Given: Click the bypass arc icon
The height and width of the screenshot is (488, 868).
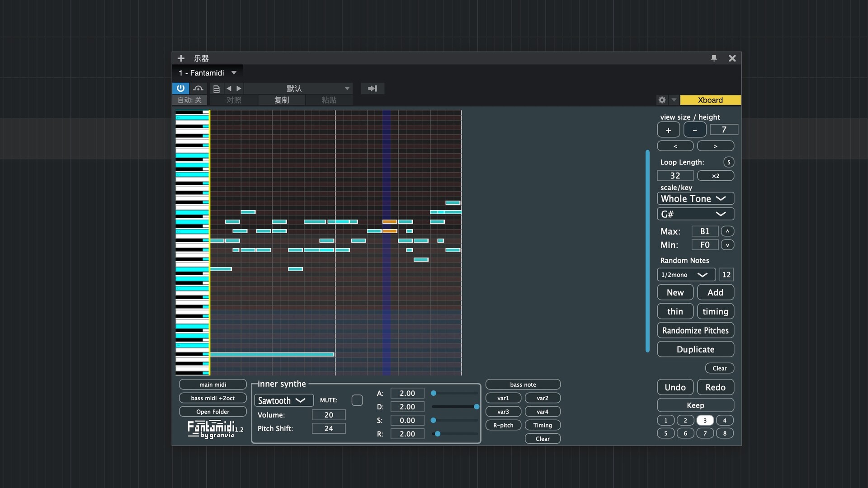Looking at the screenshot, I should 198,88.
